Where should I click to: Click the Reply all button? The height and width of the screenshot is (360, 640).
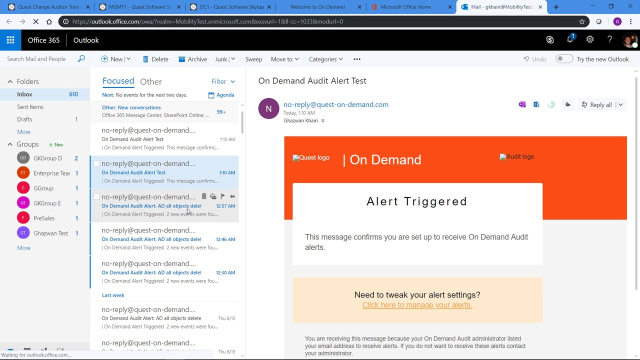(597, 105)
